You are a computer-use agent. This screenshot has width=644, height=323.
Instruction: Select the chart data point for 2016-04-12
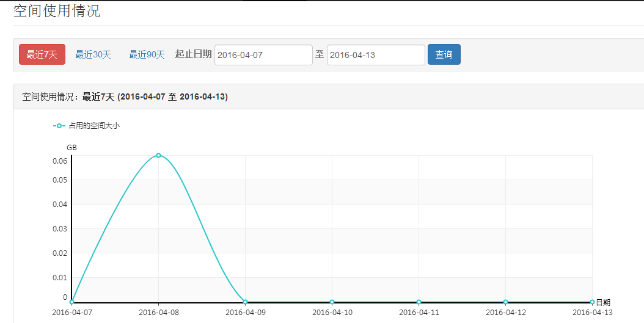(x=505, y=302)
